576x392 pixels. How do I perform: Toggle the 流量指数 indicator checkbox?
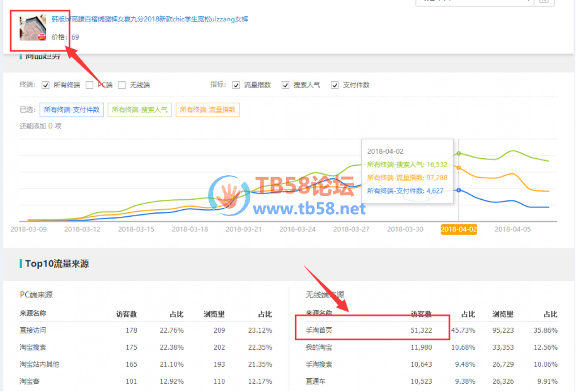[x=236, y=85]
